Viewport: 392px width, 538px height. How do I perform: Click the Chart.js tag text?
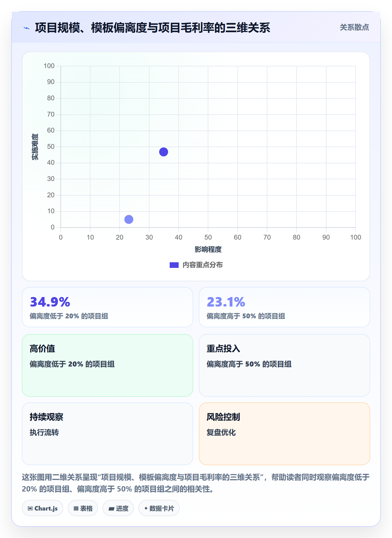pyautogui.click(x=46, y=508)
